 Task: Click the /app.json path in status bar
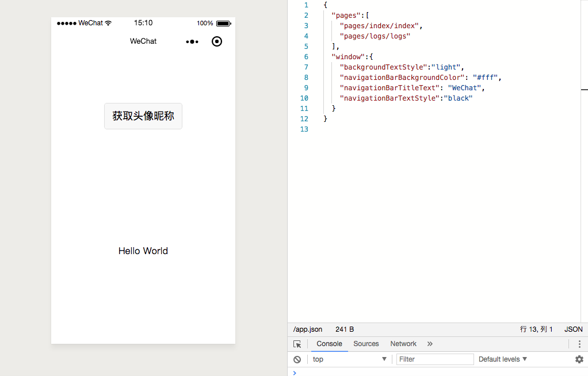pos(307,329)
